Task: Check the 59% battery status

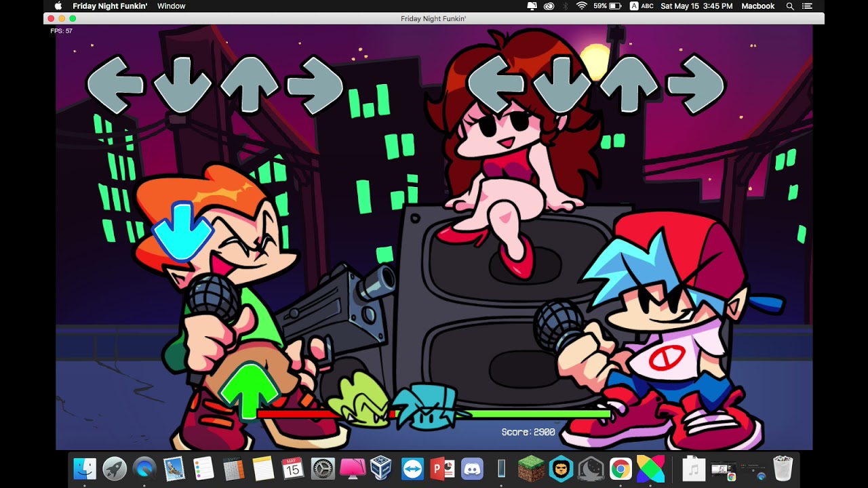Action: click(x=607, y=6)
